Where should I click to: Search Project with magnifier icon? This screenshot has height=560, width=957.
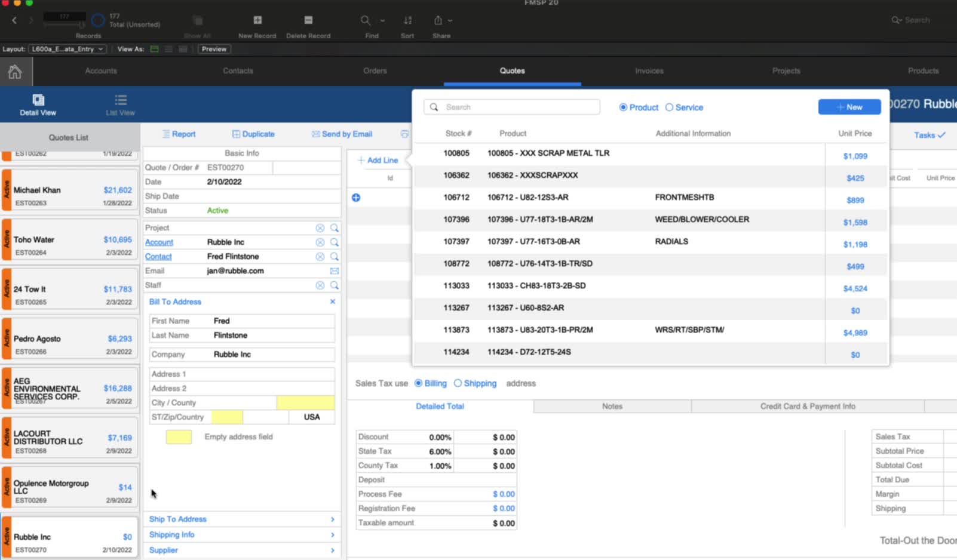pyautogui.click(x=335, y=228)
